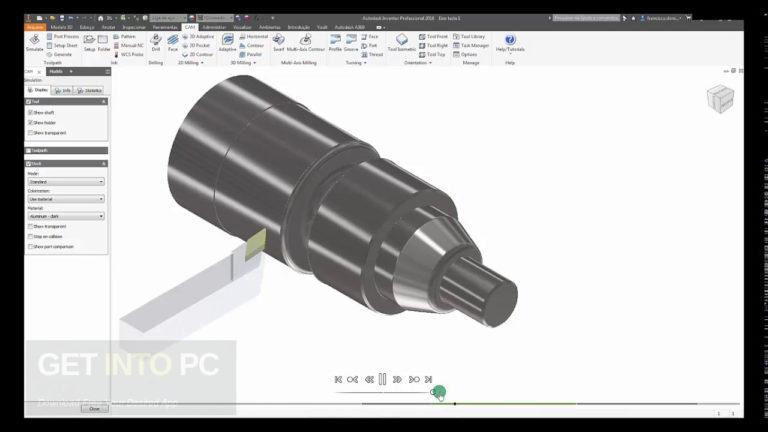The height and width of the screenshot is (432, 768).
Task: Click the Simulate icon in the ribbon
Action: 34,40
